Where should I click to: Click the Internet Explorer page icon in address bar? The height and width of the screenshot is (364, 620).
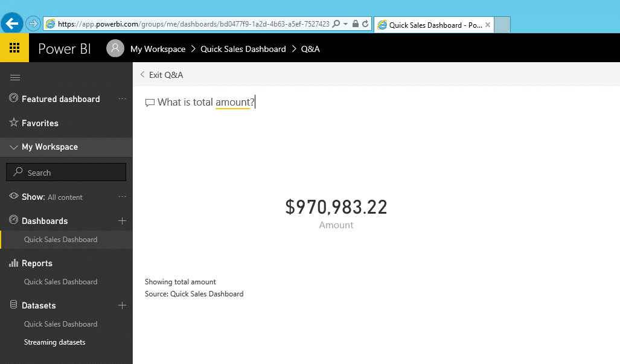(50, 24)
